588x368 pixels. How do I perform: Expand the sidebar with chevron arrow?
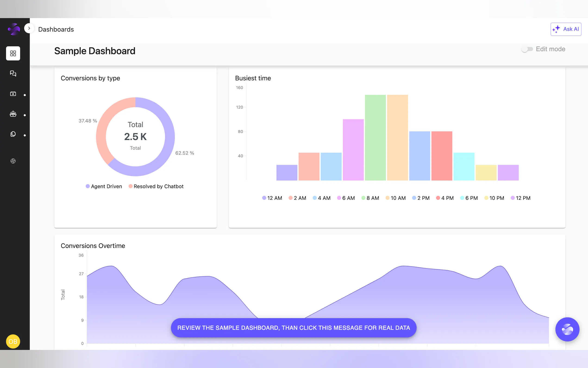point(29,28)
